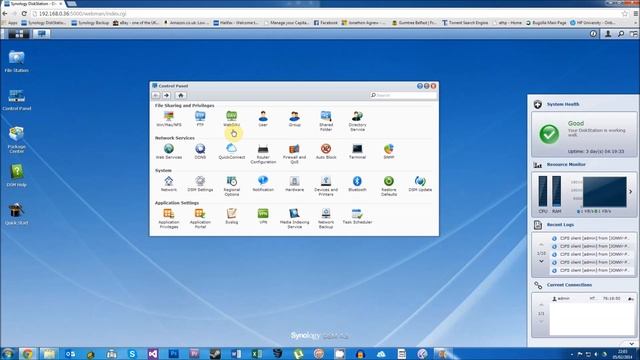
Task: Open Chrome from Windows taskbar
Action: pos(27,353)
